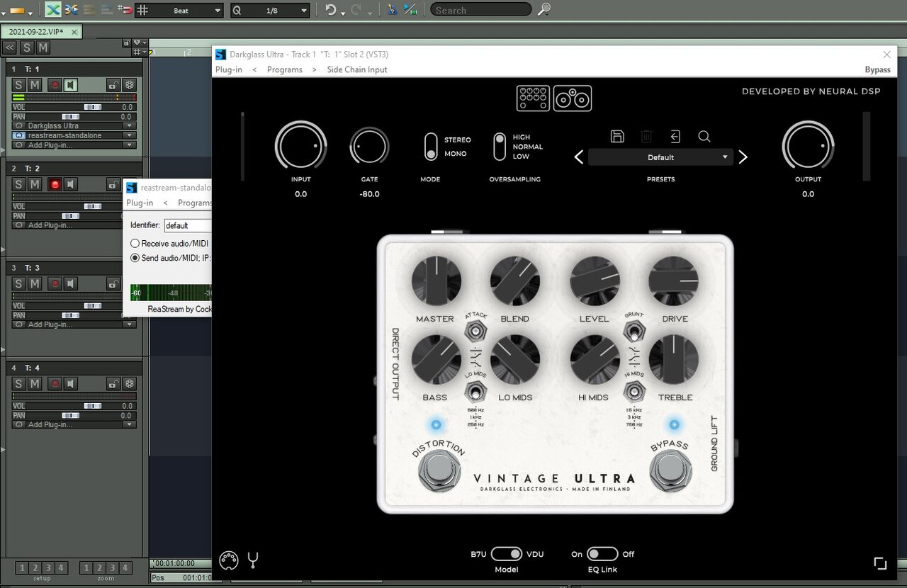Click the metronome icon in toolbar
Viewport: 907px width, 588px height.
(393, 10)
